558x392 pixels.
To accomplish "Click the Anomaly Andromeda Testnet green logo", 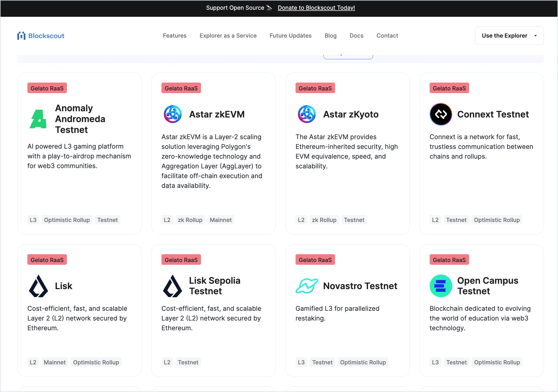I will click(38, 119).
